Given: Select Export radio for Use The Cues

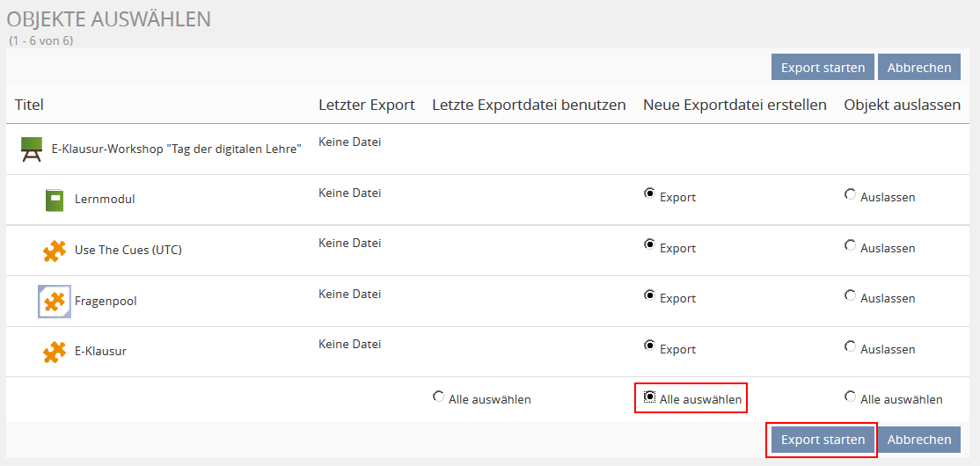Looking at the screenshot, I should 649,245.
